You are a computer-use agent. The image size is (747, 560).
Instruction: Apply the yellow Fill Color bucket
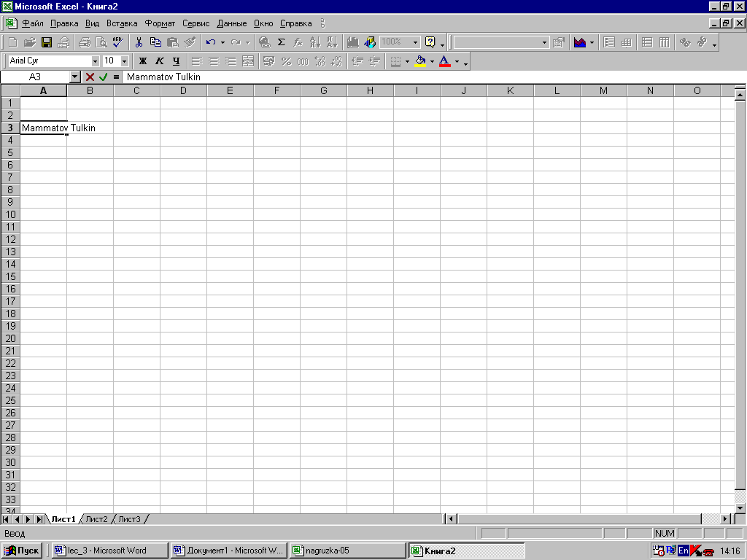(x=420, y=61)
